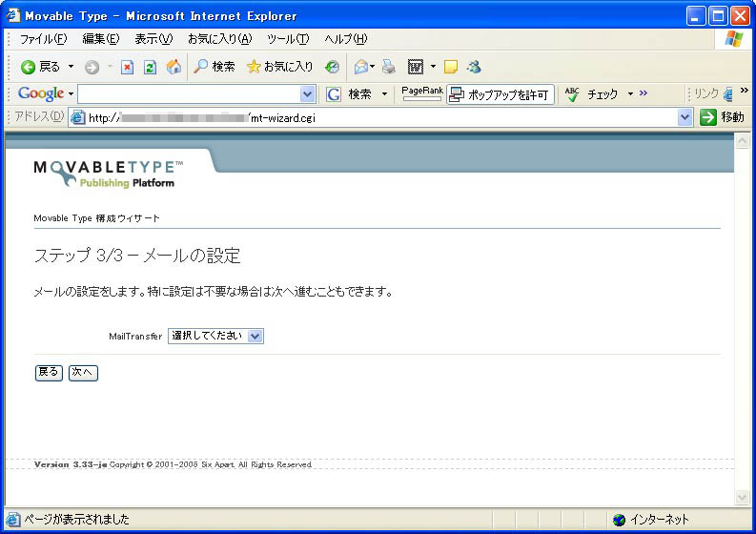Click the address bar URL field

tap(383, 117)
